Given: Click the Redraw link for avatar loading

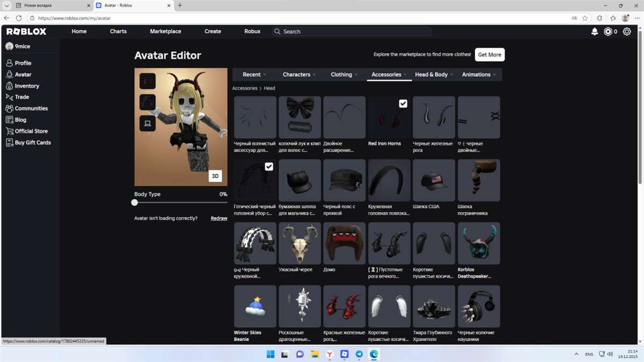Looking at the screenshot, I should click(x=218, y=218).
